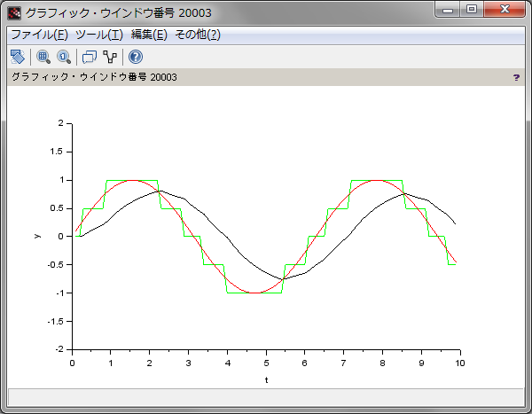Toggle the datatip mode icon
Screen dimensions: 532x414
point(89,57)
